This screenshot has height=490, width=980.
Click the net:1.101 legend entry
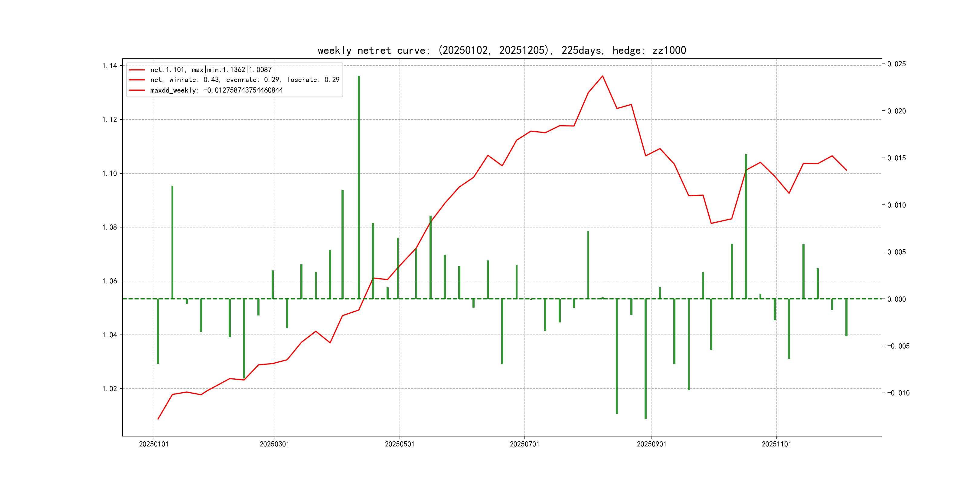click(211, 70)
